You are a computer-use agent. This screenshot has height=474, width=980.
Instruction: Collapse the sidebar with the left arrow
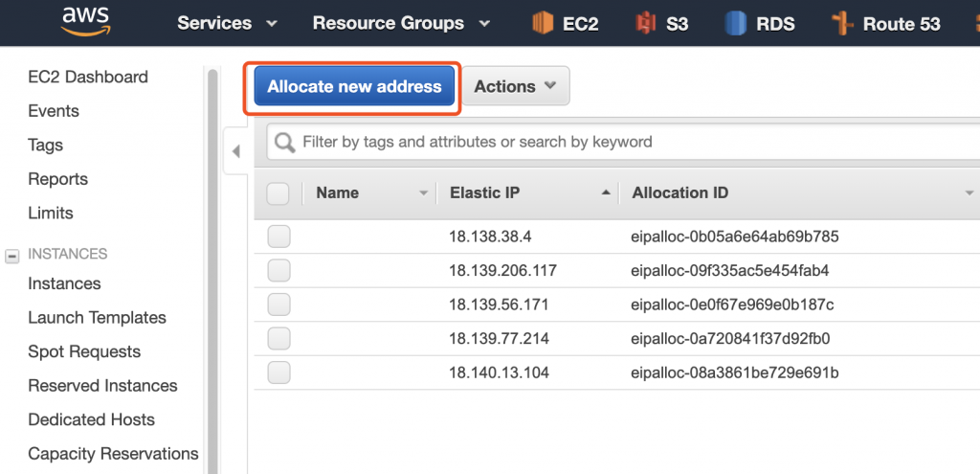coord(235,151)
